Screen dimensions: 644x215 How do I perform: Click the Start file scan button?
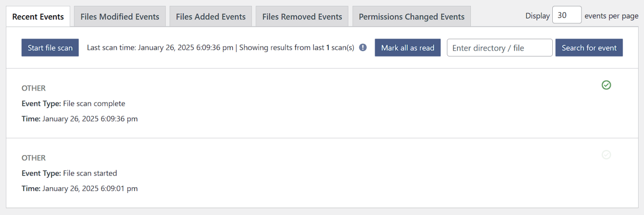point(50,48)
